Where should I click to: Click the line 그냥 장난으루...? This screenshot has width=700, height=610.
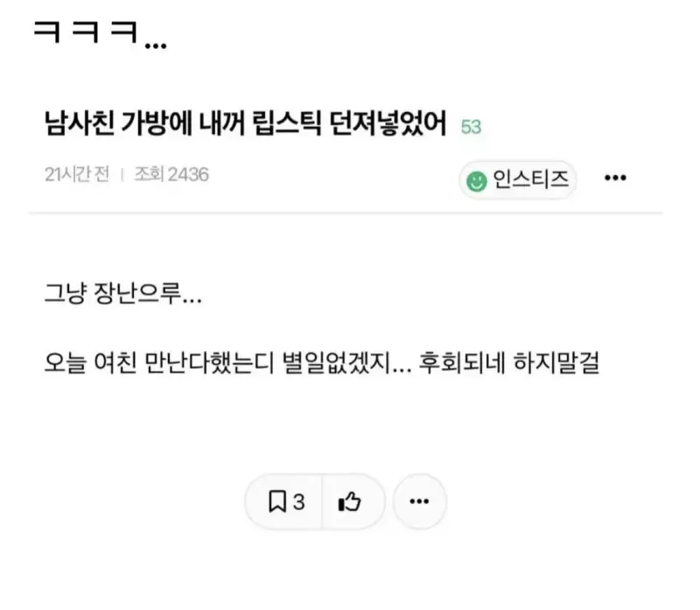click(x=123, y=294)
